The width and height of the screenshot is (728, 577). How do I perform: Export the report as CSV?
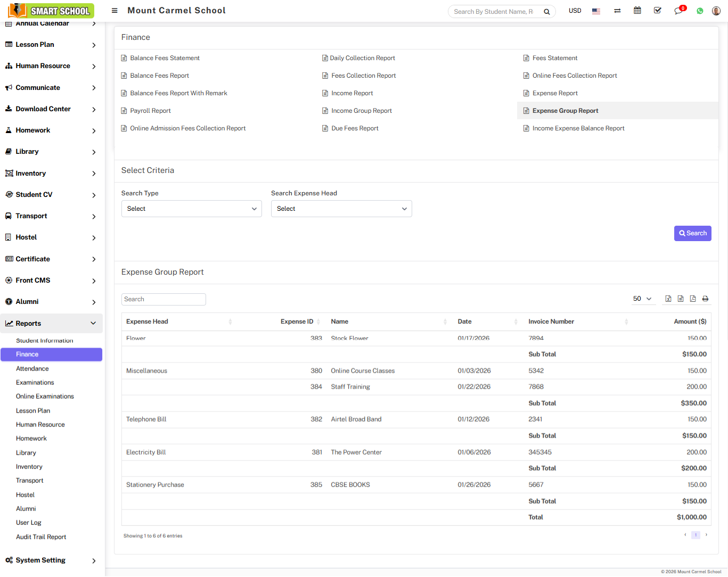pyautogui.click(x=681, y=299)
